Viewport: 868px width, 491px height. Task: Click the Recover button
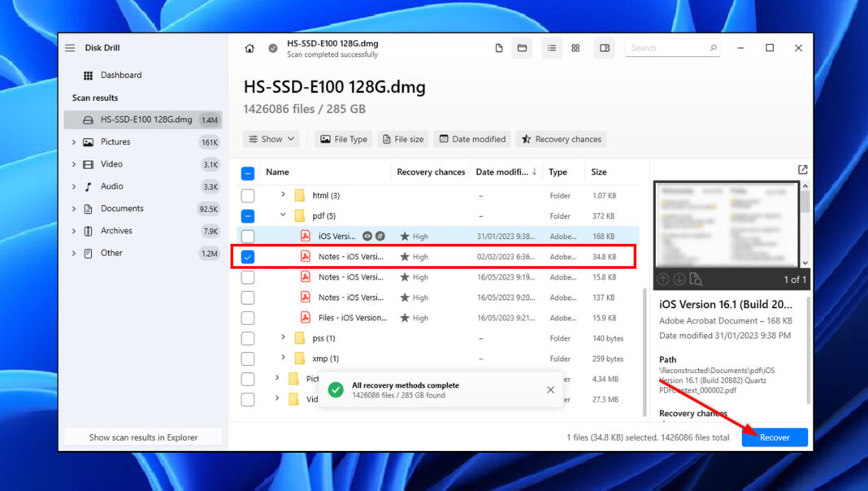[774, 437]
